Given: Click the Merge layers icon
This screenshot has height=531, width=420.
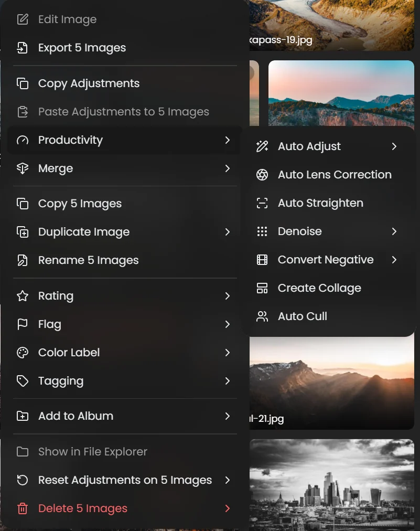Looking at the screenshot, I should pos(23,168).
